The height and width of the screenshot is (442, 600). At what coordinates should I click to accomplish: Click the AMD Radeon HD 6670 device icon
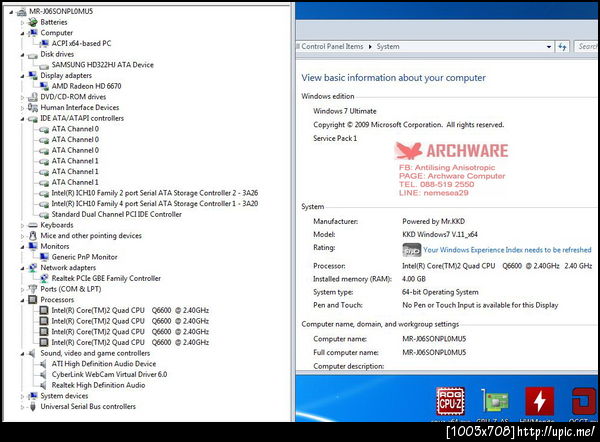point(44,86)
